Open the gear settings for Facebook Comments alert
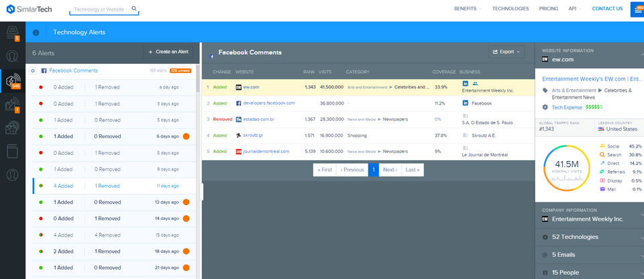The height and width of the screenshot is (279, 644). 33,70
